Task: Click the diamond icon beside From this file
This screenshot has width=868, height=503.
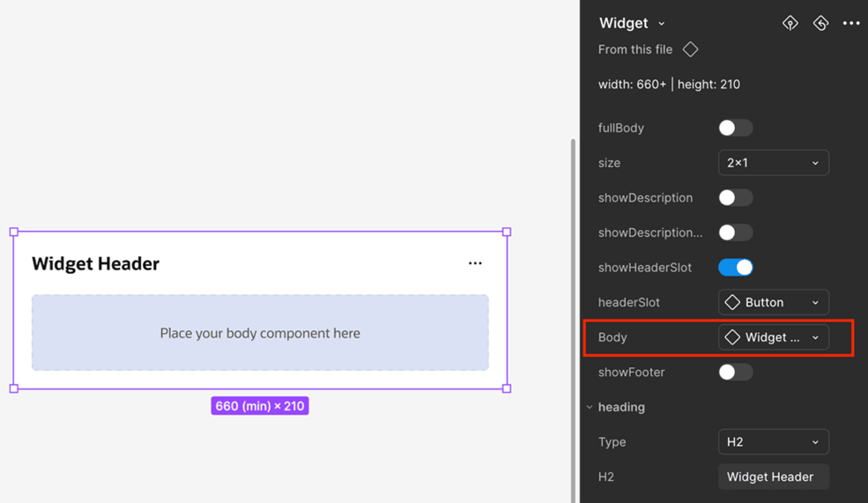Action: pos(691,49)
